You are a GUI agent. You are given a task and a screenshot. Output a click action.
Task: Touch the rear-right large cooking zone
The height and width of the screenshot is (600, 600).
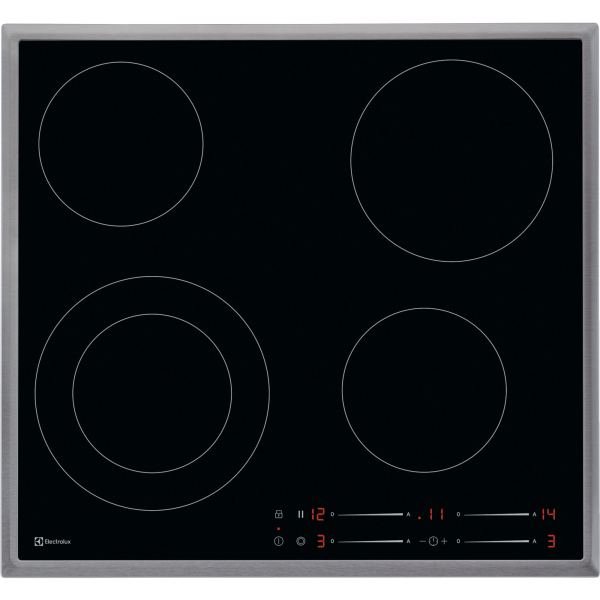451,160
